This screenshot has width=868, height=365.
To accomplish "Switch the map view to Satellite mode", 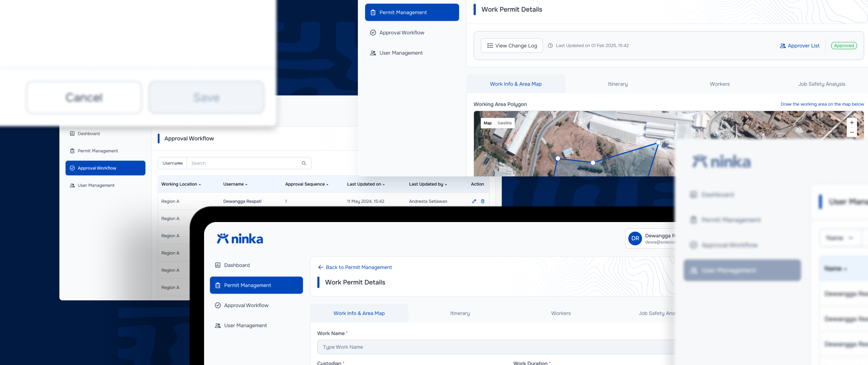I will [504, 123].
